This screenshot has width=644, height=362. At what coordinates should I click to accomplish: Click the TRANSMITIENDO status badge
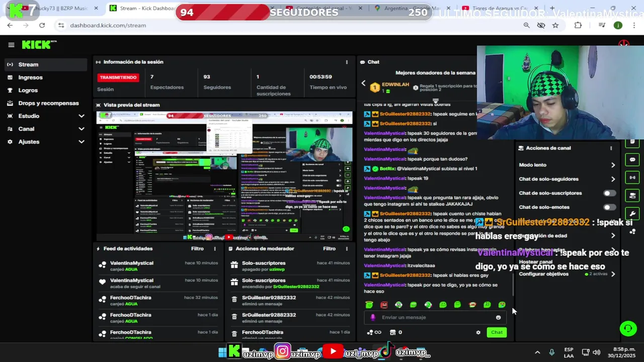(118, 77)
